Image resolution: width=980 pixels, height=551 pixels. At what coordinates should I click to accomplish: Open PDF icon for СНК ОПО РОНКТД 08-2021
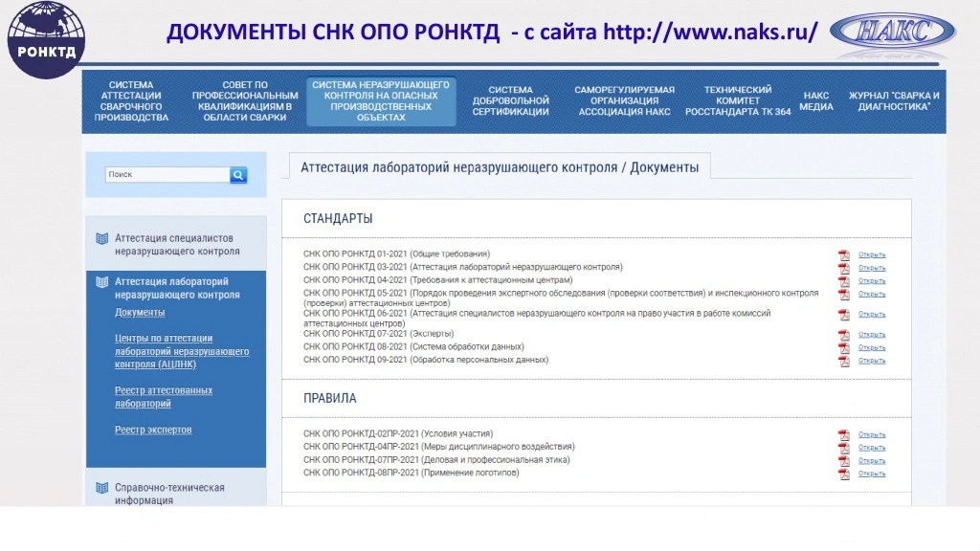tap(844, 348)
